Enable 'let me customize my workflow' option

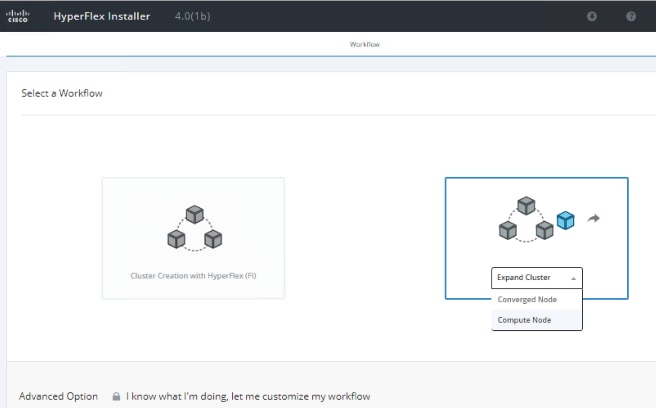tap(248, 396)
